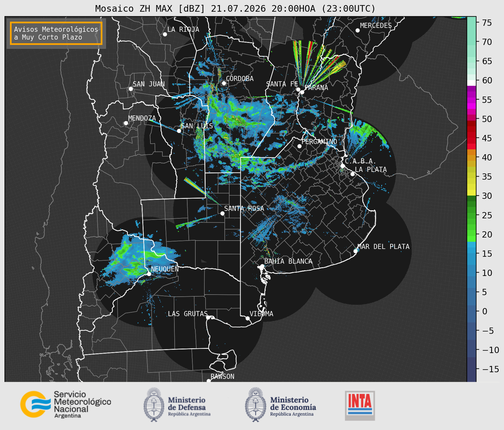Click the La Rioja city label
The width and height of the screenshot is (504, 430).
click(x=183, y=29)
